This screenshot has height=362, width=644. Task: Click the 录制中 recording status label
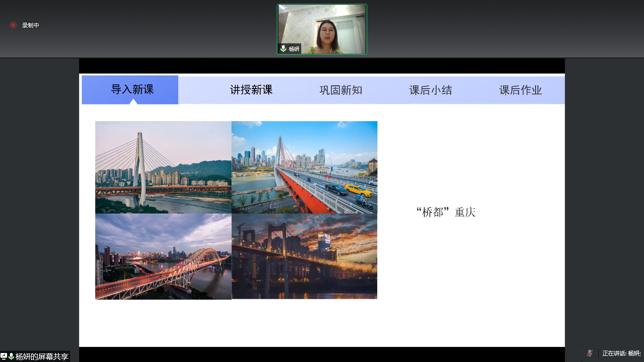[31, 25]
